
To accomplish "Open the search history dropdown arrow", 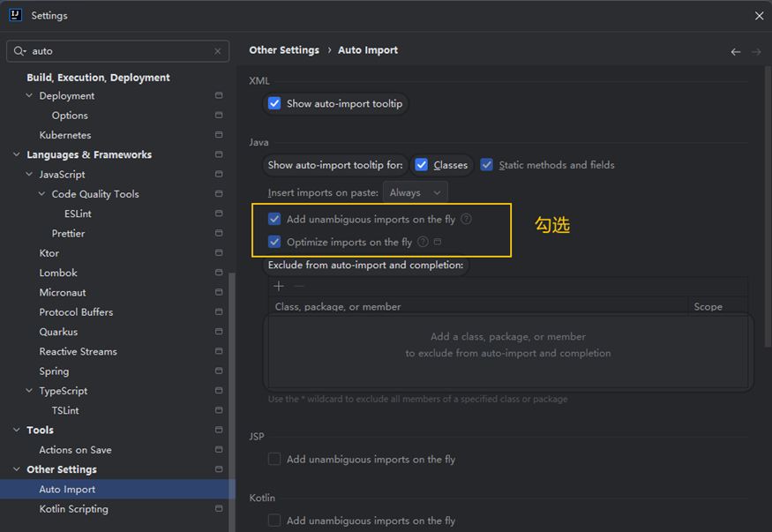I will pos(24,52).
